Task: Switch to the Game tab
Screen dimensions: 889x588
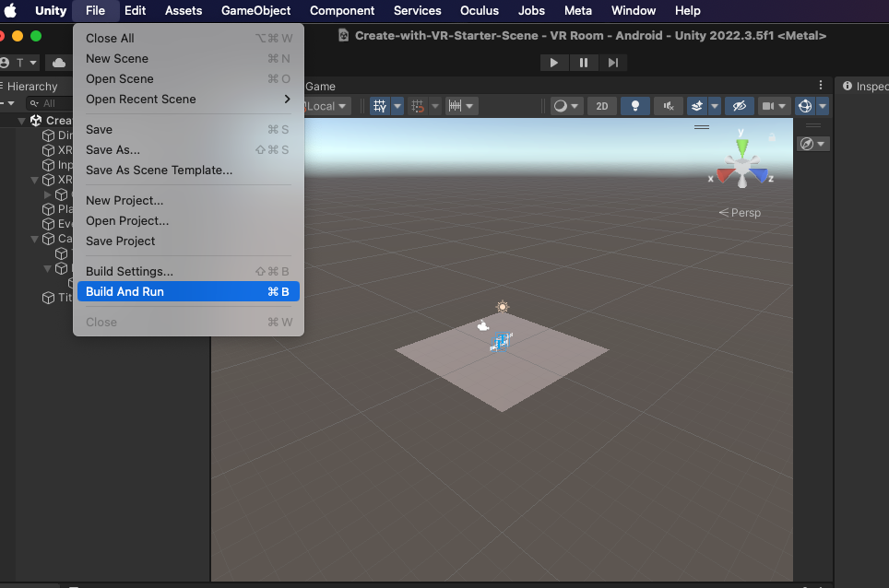Action: pos(320,87)
